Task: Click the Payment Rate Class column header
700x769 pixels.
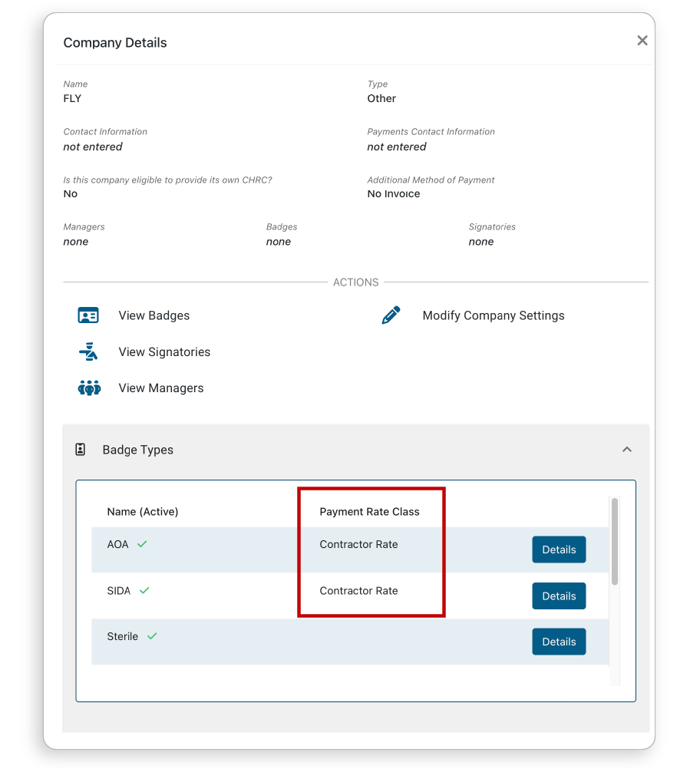Action: [x=369, y=512]
